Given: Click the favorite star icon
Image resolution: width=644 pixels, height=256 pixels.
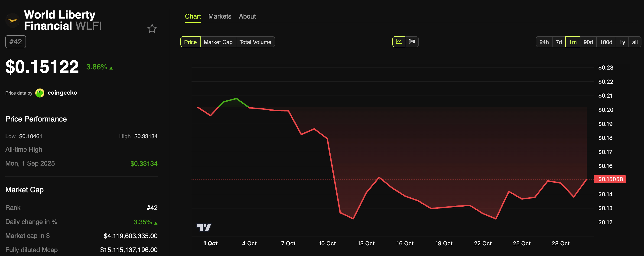Looking at the screenshot, I should (152, 29).
